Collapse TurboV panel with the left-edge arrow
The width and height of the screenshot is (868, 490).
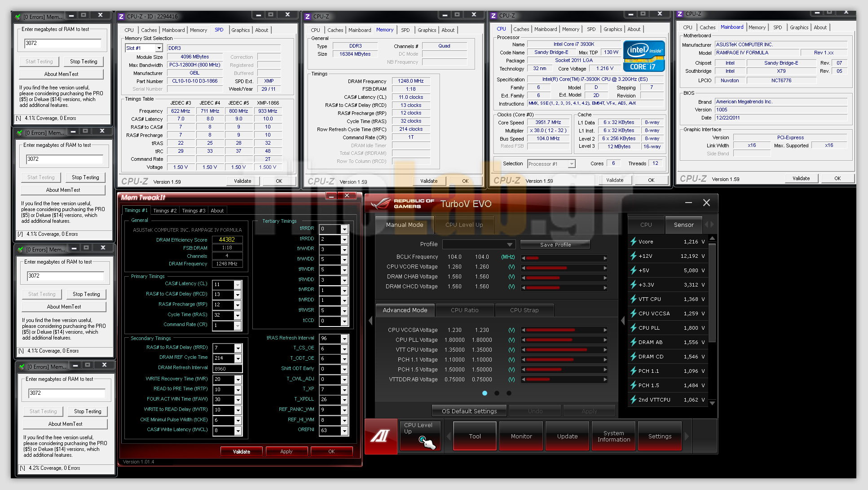(370, 320)
